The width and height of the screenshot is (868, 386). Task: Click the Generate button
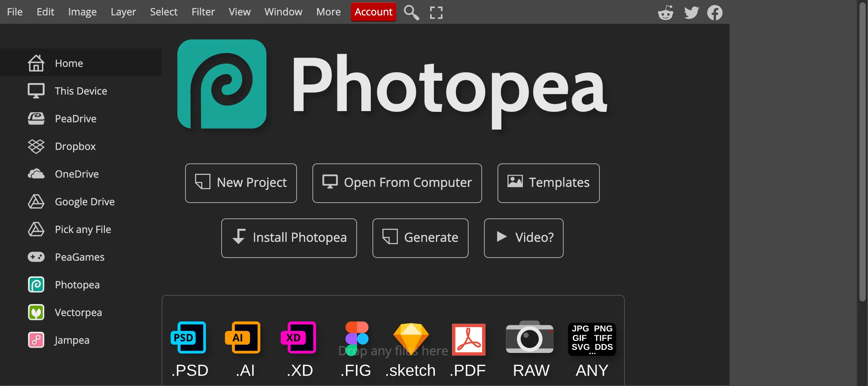coord(421,238)
